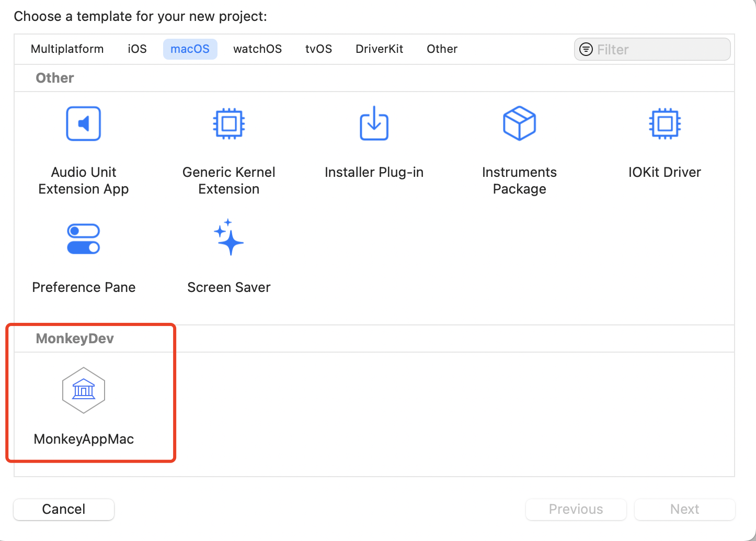
Task: Pick the Installer Plug-in template icon
Action: click(374, 123)
